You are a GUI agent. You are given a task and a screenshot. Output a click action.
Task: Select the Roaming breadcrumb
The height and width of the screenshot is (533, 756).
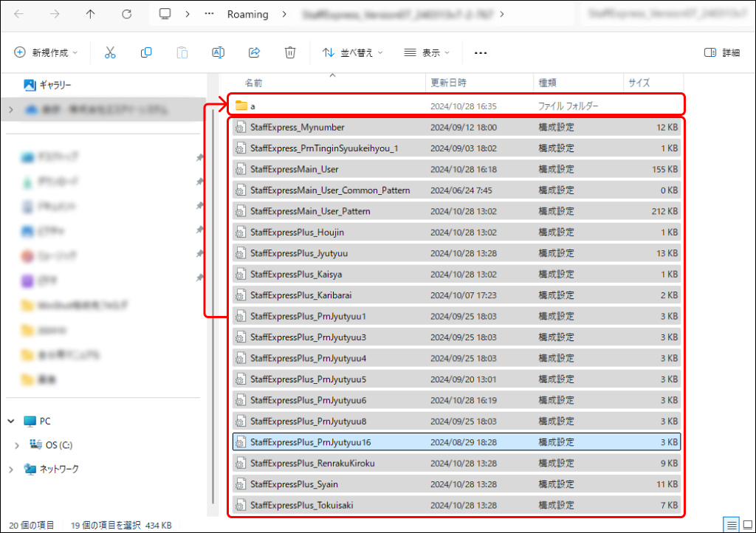247,15
